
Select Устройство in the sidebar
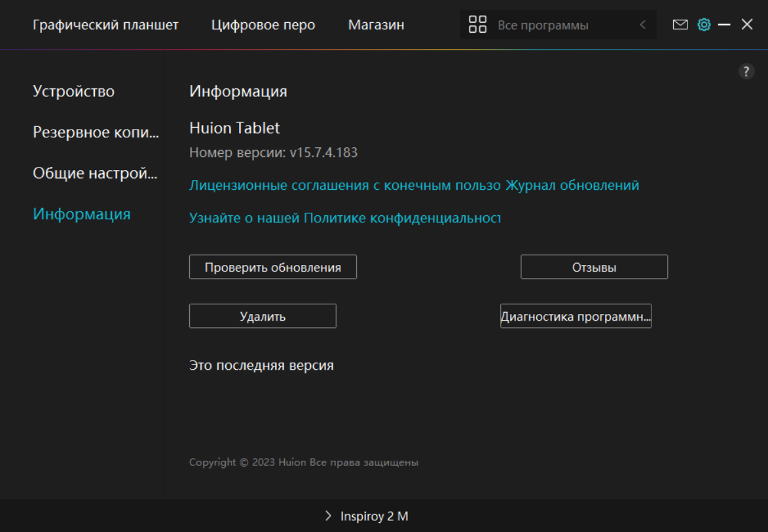tap(73, 91)
